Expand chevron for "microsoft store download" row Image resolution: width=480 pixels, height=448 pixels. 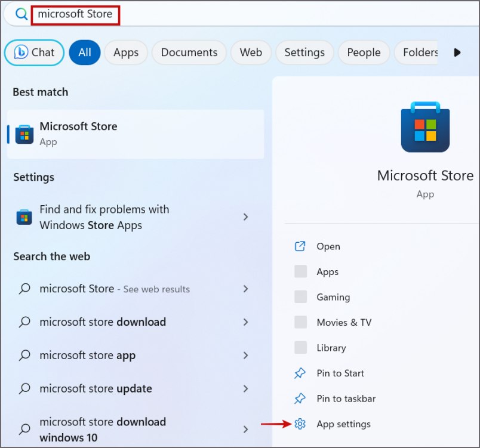tap(245, 322)
